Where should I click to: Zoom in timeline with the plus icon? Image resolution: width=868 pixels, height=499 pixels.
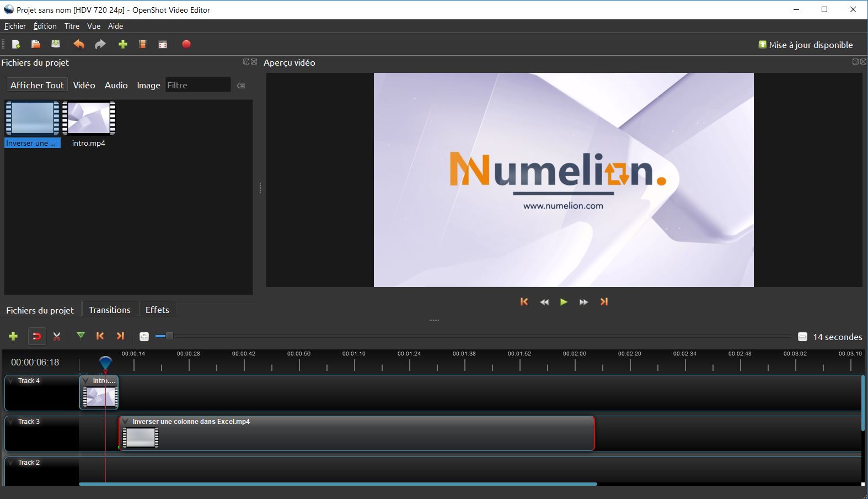144,337
